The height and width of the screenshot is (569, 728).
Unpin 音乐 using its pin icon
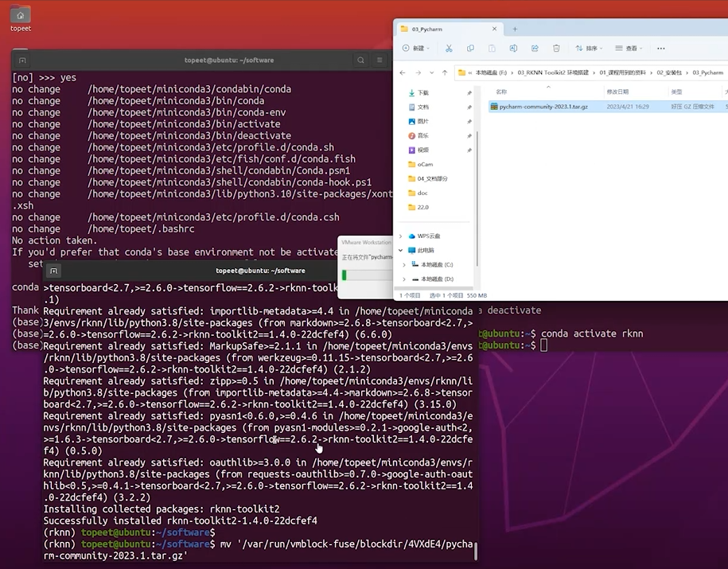pyautogui.click(x=469, y=135)
